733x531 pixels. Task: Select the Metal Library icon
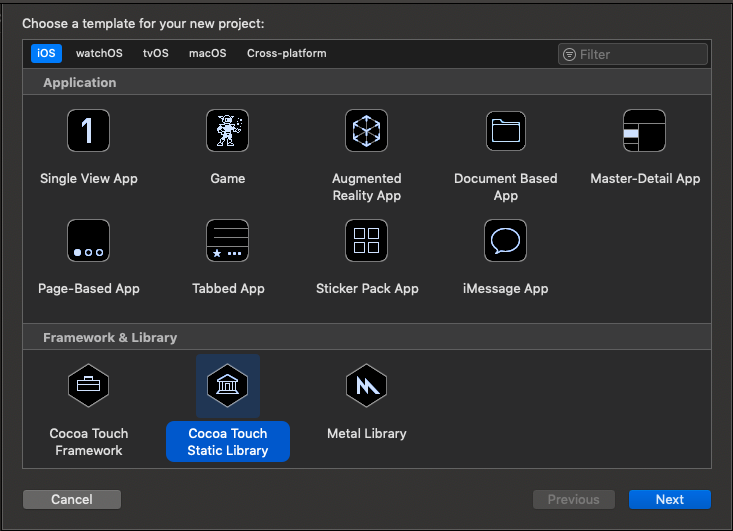366,386
